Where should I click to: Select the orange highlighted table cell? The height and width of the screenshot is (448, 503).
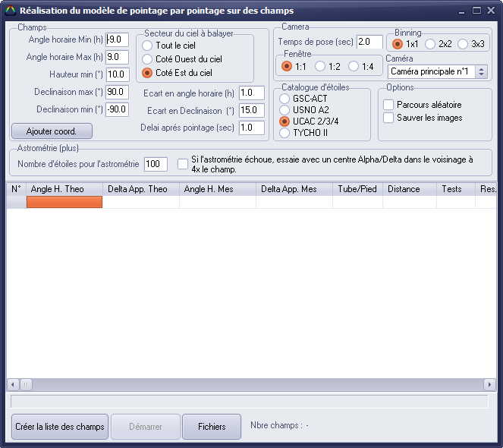pos(64,202)
